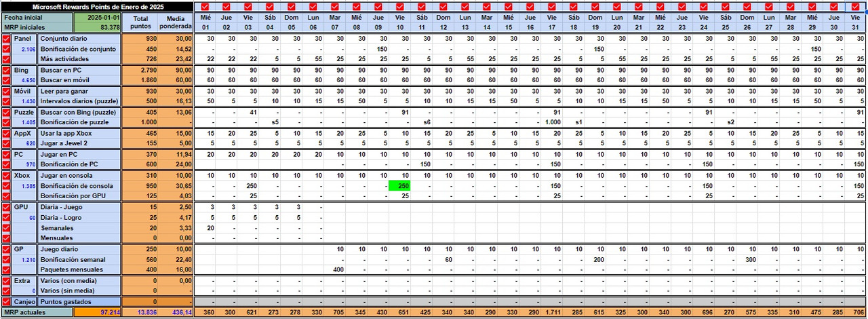Toggle the Juego diario row checkbox
The width and height of the screenshot is (868, 319).
point(6,249)
